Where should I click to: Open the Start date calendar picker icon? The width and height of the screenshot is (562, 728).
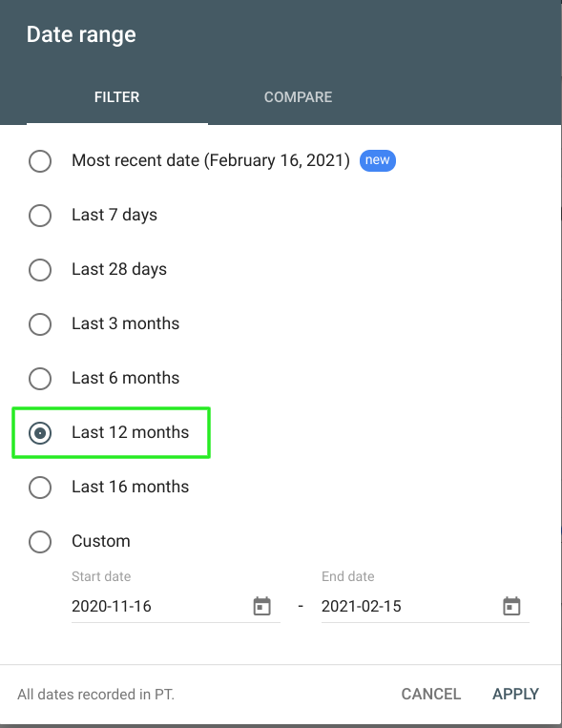(262, 606)
